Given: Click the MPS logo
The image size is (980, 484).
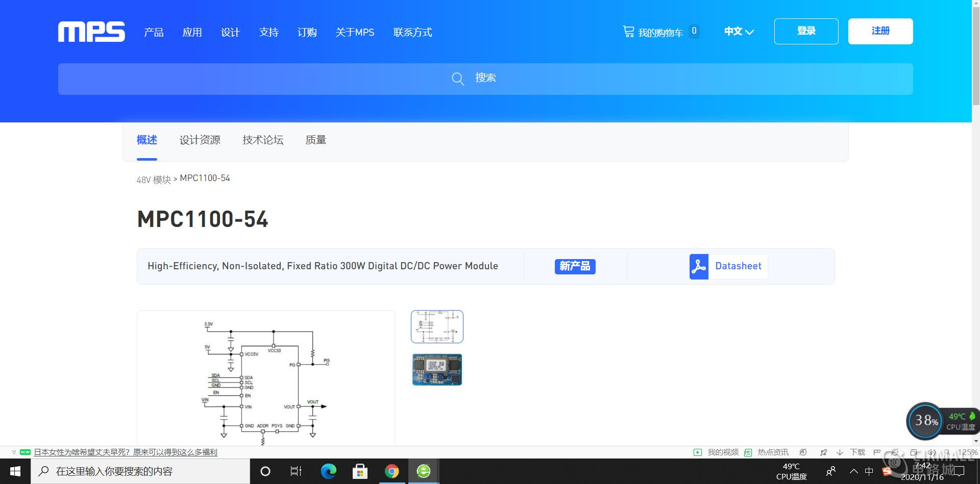Looking at the screenshot, I should (x=91, y=32).
